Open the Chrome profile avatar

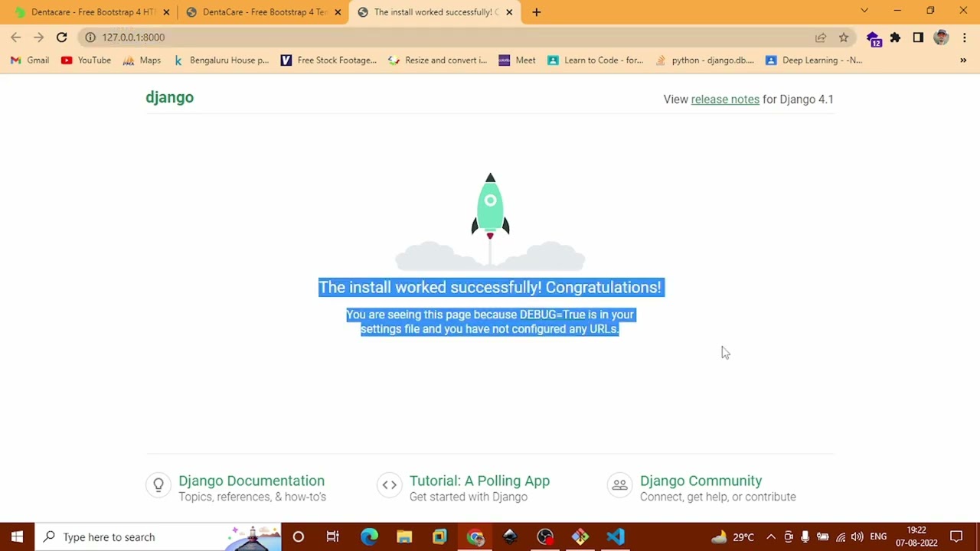[x=942, y=37]
